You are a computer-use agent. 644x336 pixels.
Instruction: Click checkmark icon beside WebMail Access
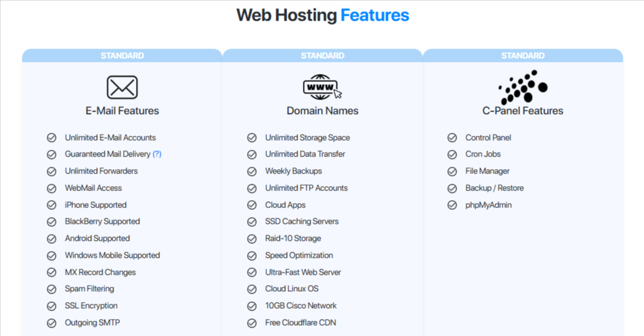[x=52, y=188]
